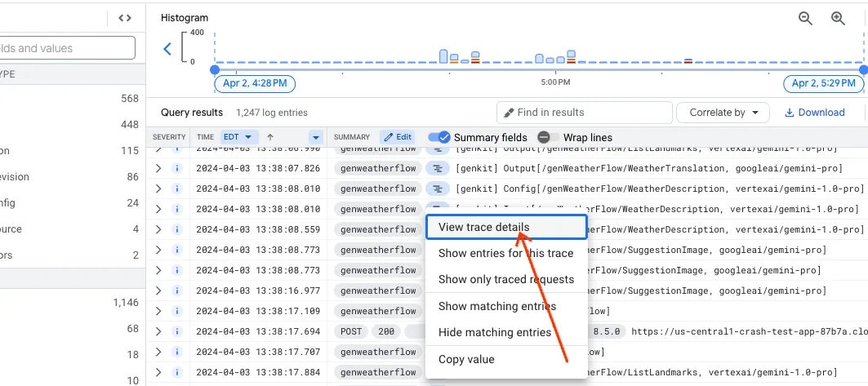Click info severity icon on 13:38:17.694 row
This screenshot has width=868, height=386.
177,332
